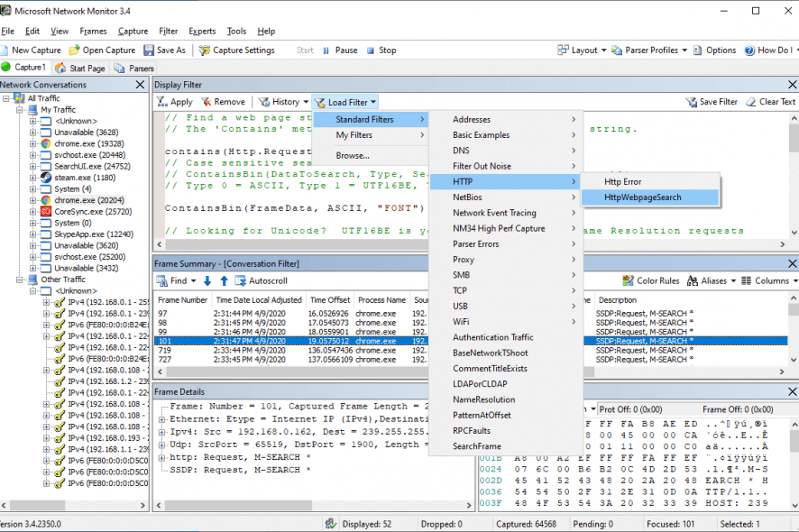Collapse the My Traffic tree node

pos(19,110)
